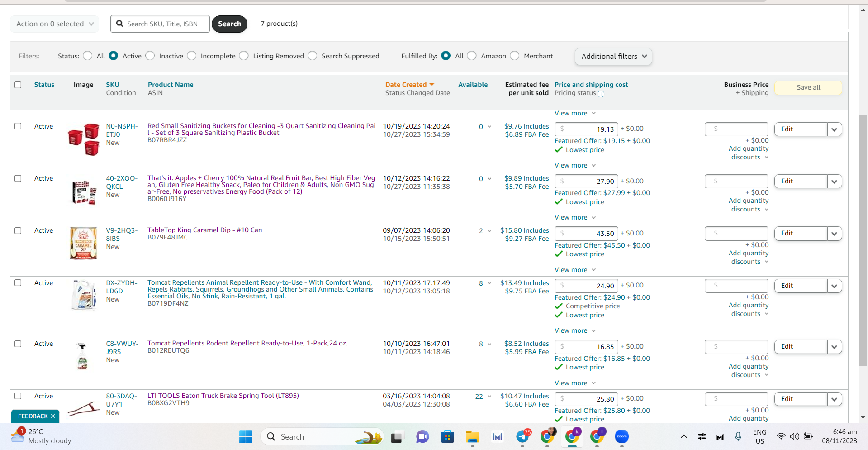Click the price field showing 19.13
The height and width of the screenshot is (450, 868).
(x=586, y=129)
